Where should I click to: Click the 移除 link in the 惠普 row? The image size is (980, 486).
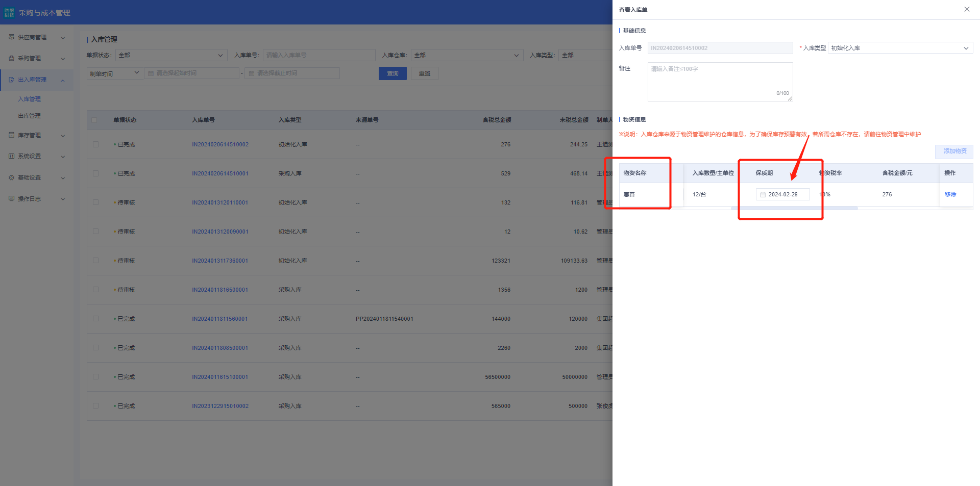coord(950,194)
